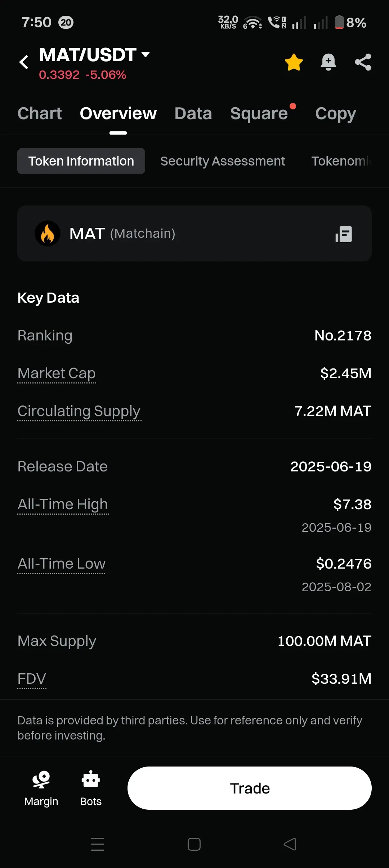Open price alert bell icon
Screen dimensions: 389x868
click(328, 62)
